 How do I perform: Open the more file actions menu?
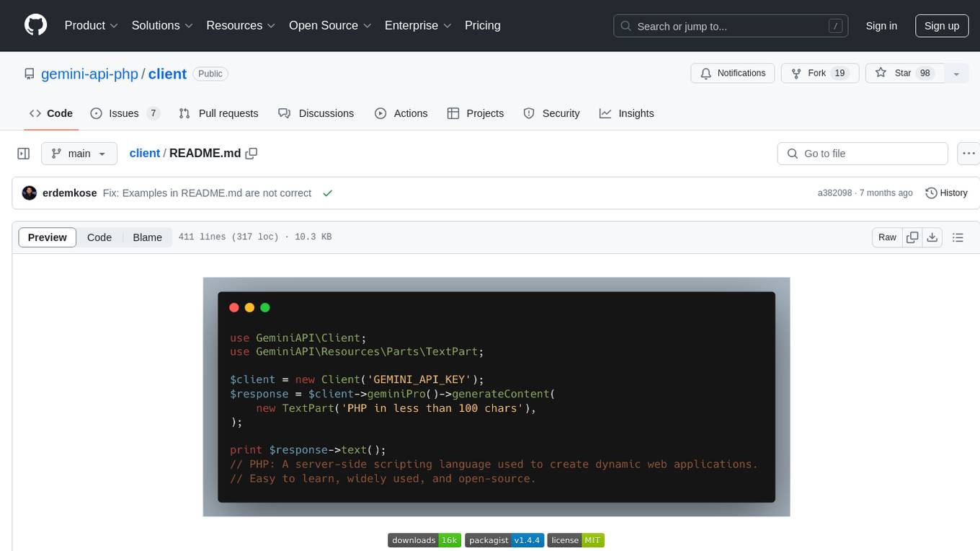coord(969,154)
